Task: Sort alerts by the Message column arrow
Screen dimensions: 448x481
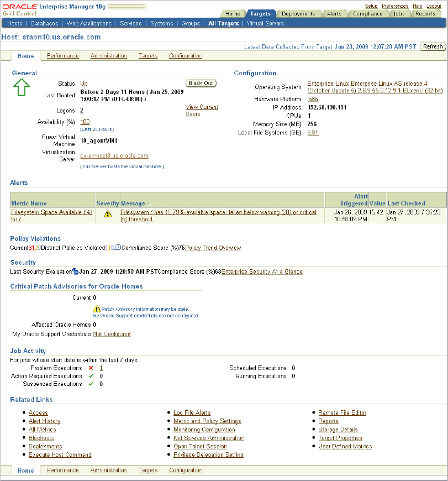Action: tap(149, 203)
